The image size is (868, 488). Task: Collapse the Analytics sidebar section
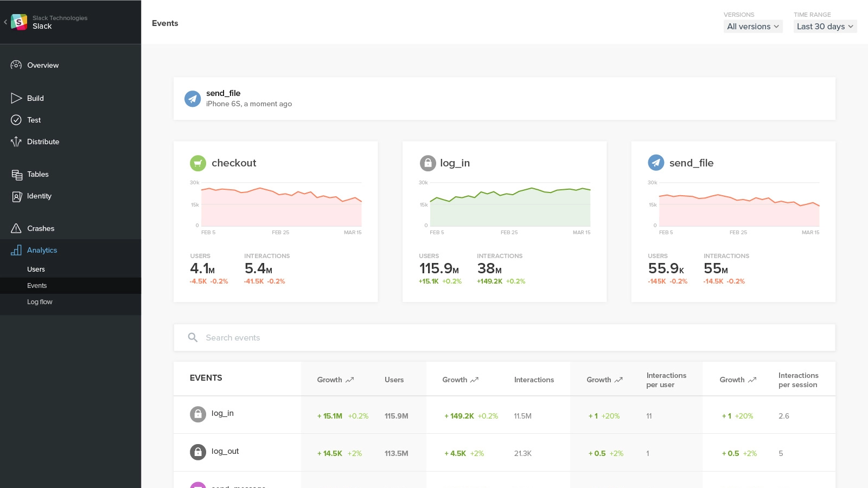pos(42,250)
